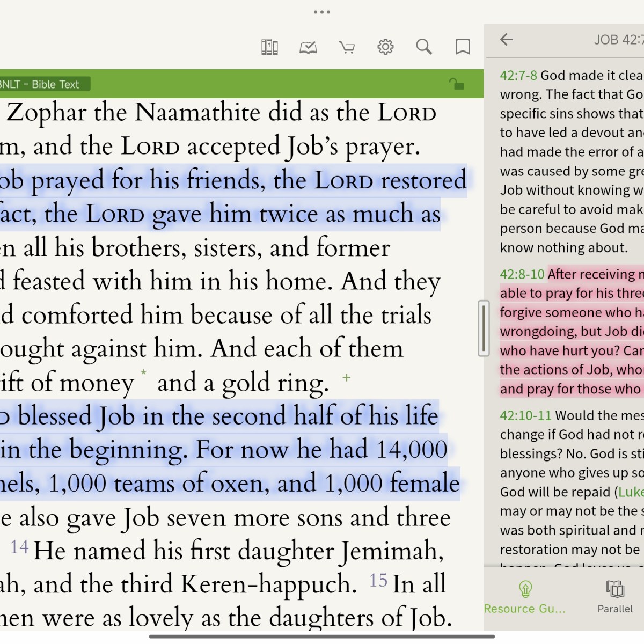Switch to the Parallel tab

615,596
